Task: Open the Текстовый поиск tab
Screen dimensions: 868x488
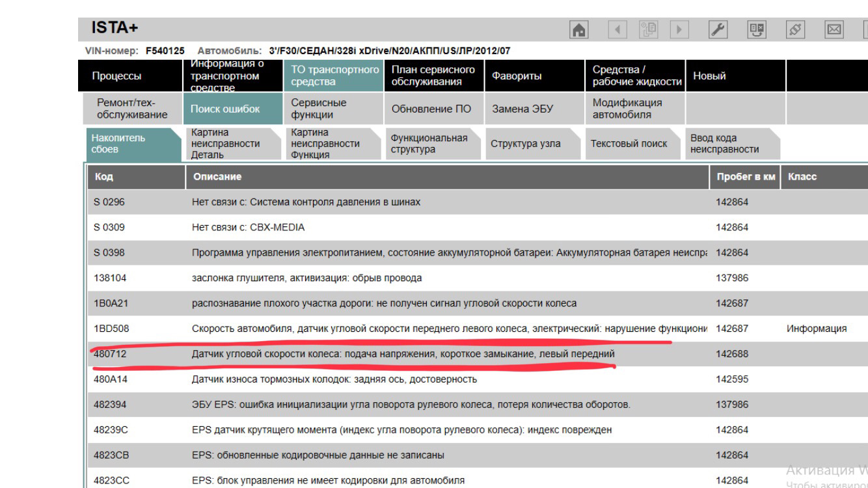Action: coord(634,144)
